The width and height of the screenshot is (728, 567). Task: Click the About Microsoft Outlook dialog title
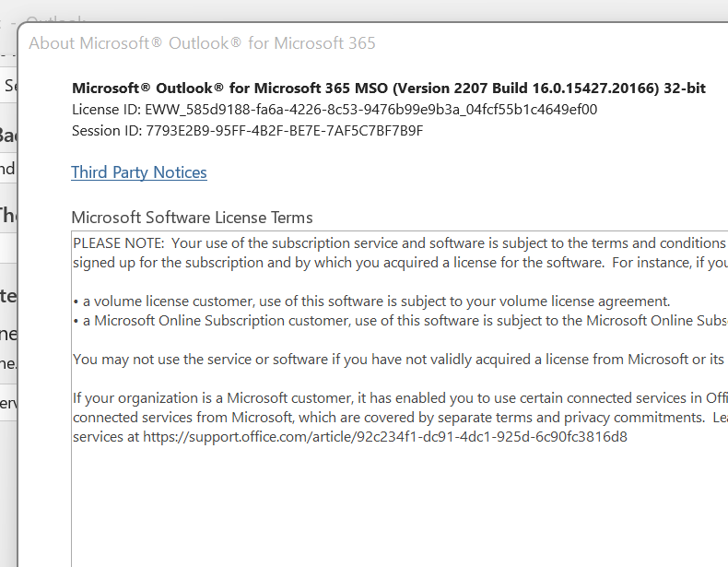click(x=202, y=43)
